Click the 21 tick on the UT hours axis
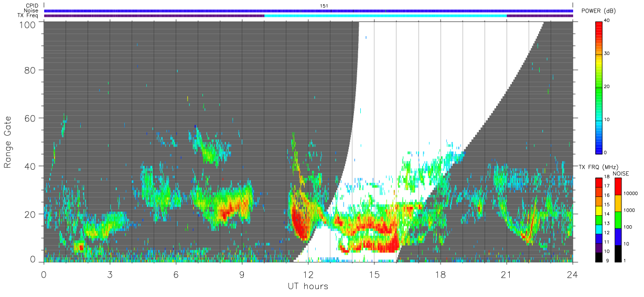Screen dimensions: 644x297 (506, 274)
